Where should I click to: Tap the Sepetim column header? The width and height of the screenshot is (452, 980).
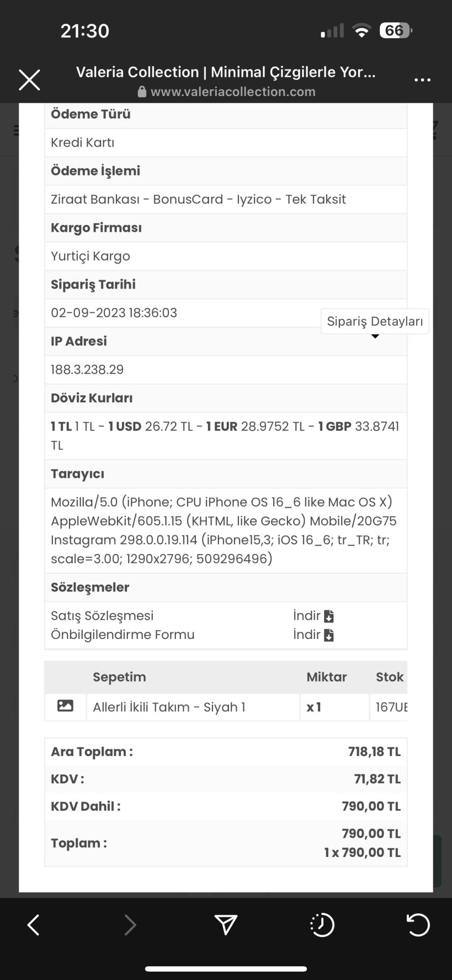[119, 677]
